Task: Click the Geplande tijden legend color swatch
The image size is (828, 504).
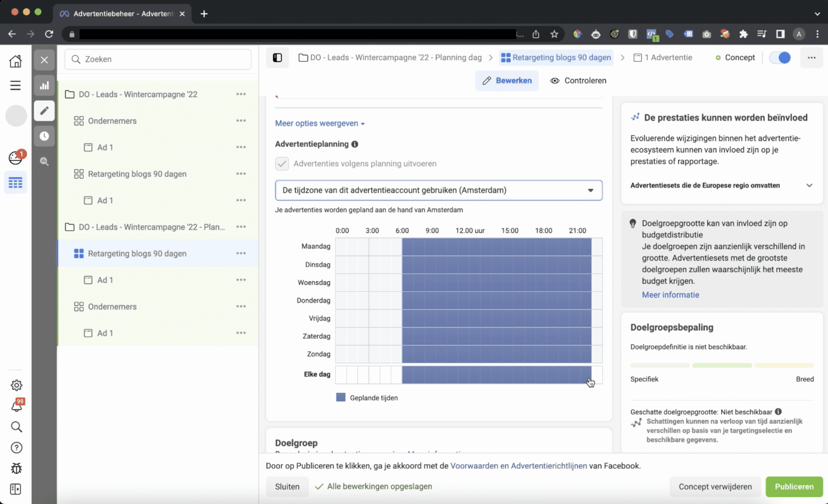Action: click(x=341, y=397)
